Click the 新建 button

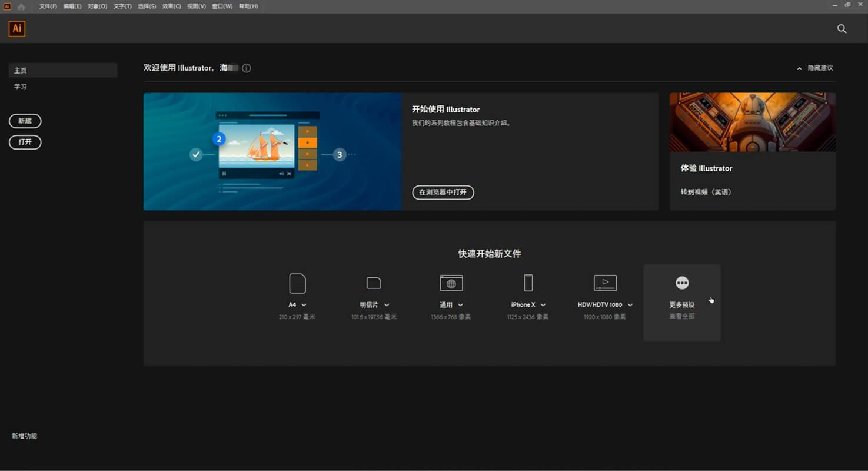pos(25,121)
